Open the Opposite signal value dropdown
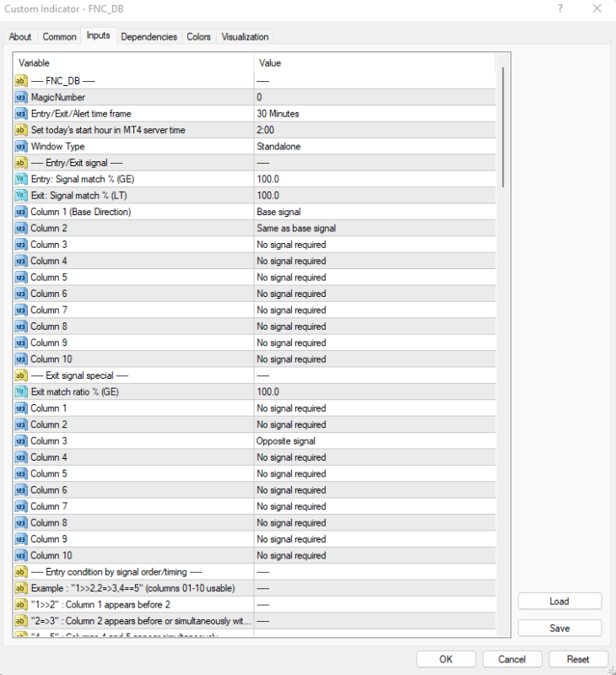 click(x=375, y=440)
